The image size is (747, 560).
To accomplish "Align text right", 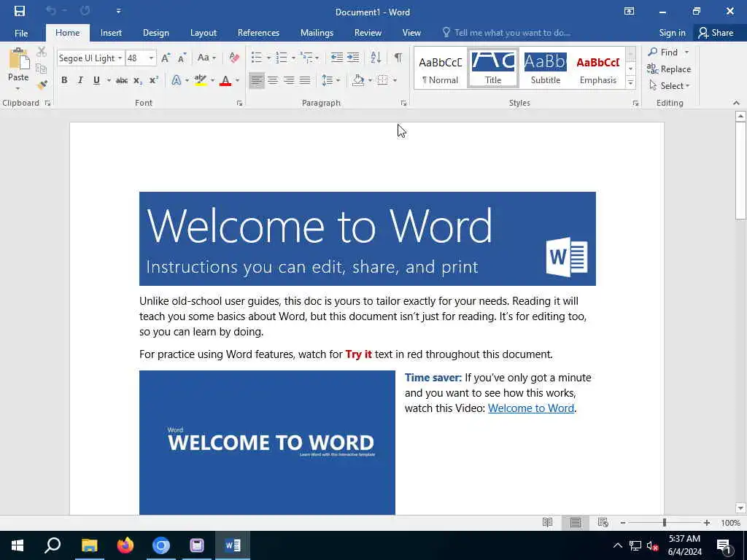I will (x=289, y=80).
